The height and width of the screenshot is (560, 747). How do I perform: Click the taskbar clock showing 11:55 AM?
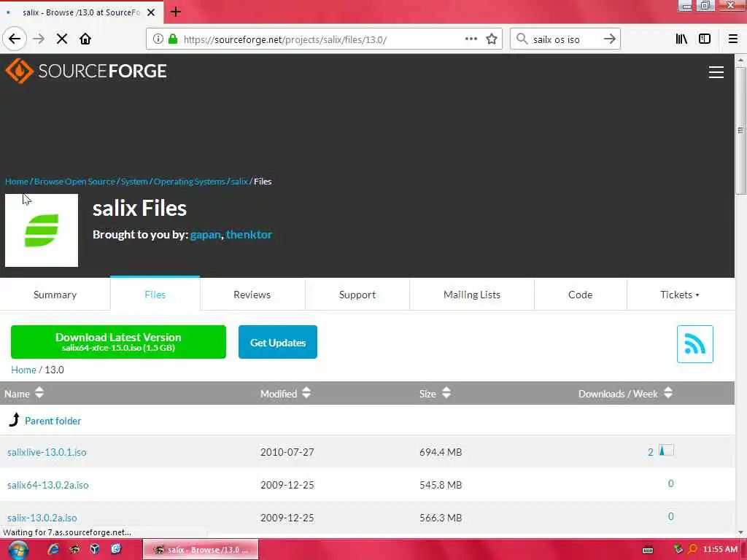(720, 550)
